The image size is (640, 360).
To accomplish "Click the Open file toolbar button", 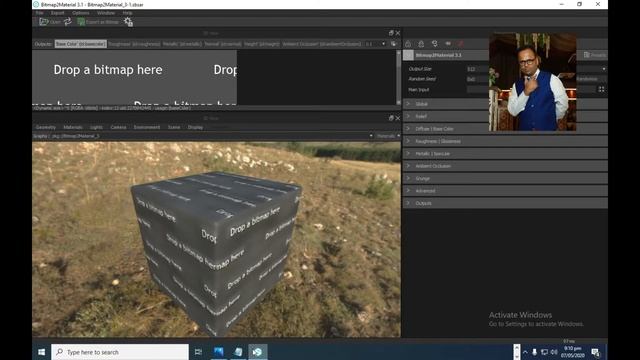I will [50, 22].
